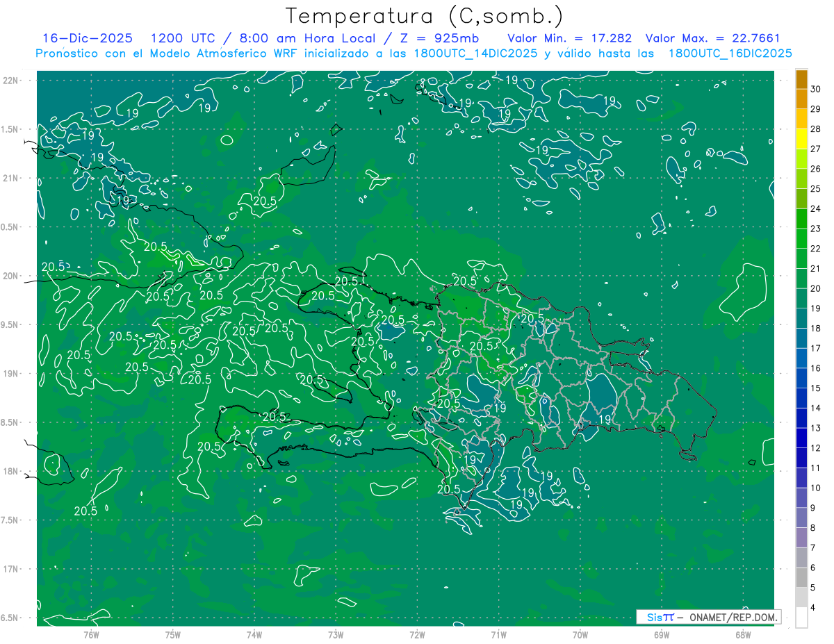Click the legend scale number 25

[x=816, y=188]
